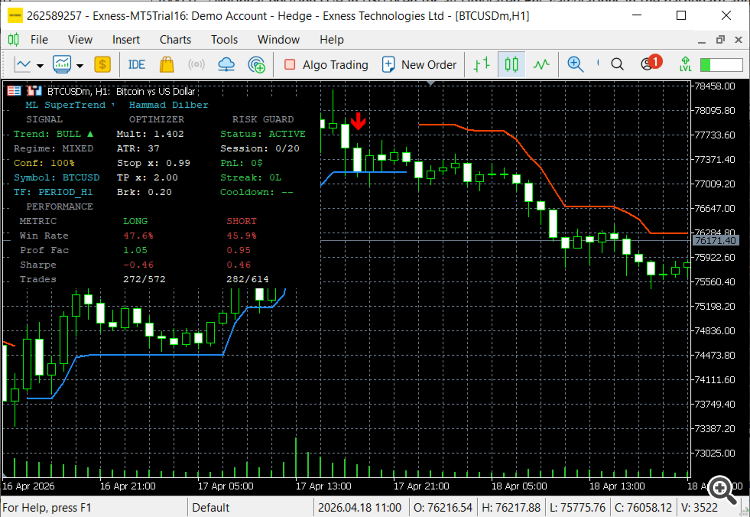Close the inner chart window

point(738,40)
